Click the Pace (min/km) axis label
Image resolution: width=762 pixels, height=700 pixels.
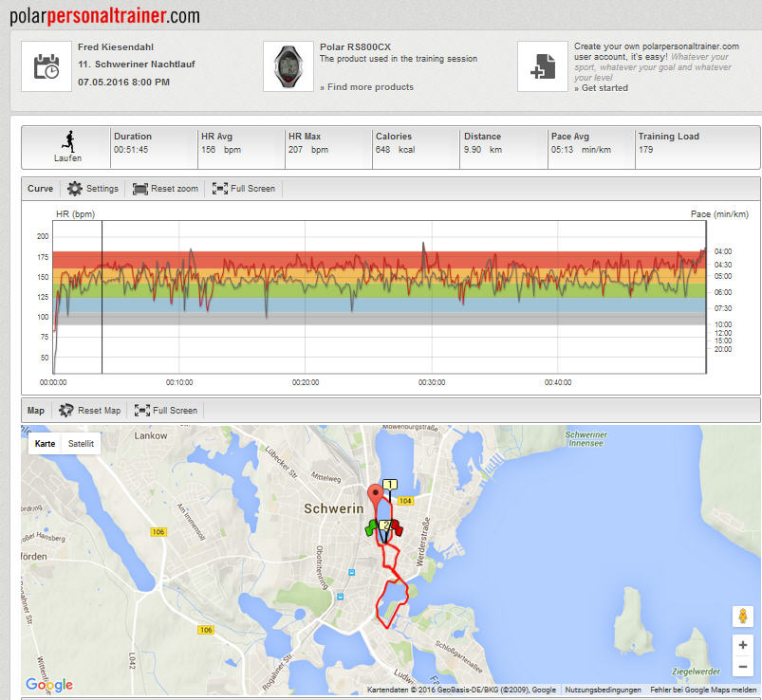tap(719, 214)
